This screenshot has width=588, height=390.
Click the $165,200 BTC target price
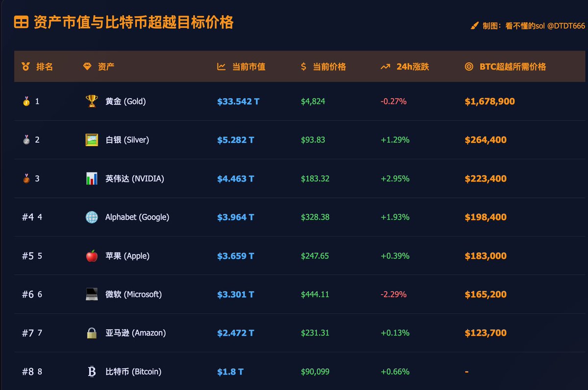pos(486,294)
